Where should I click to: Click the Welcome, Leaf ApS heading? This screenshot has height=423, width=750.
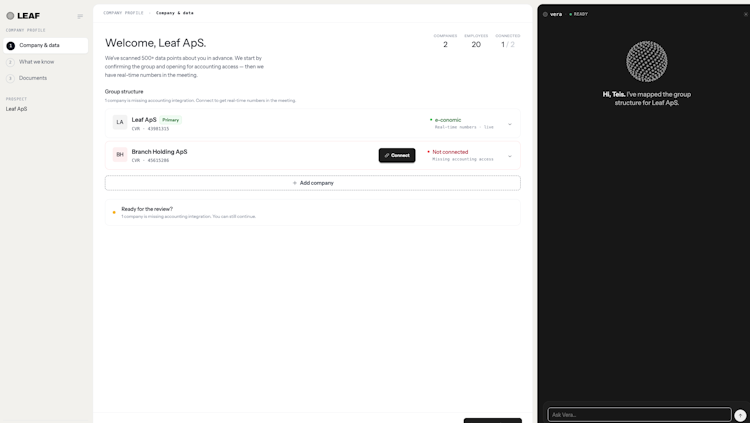click(x=155, y=43)
